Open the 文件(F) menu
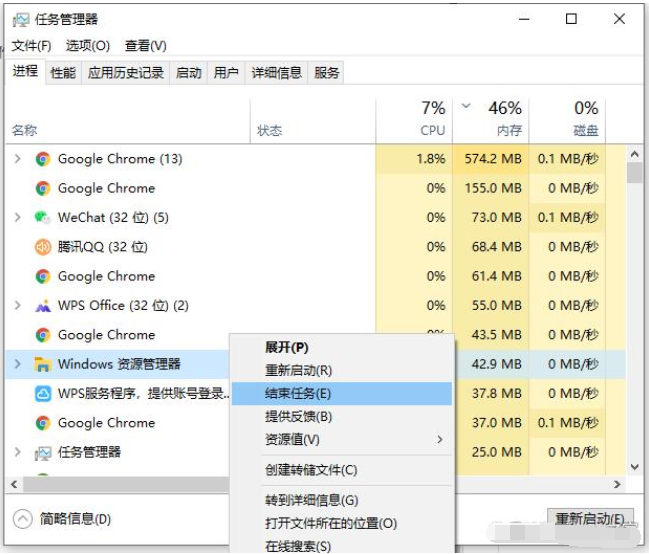The image size is (649, 554). click(31, 46)
